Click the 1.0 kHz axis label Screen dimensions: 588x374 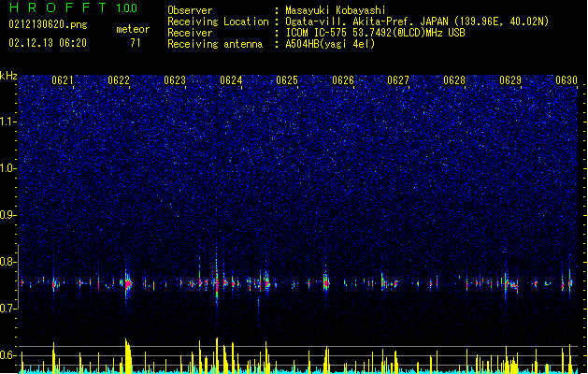8,168
